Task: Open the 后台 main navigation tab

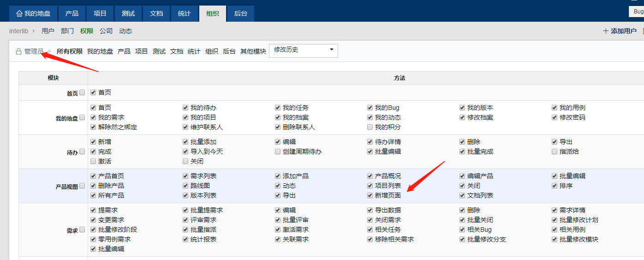Action: pyautogui.click(x=240, y=14)
